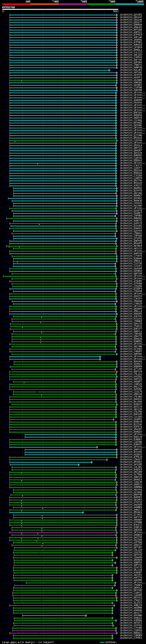Select the UniRef100_Q9LSU3 label
The image size is (146, 644).
click(x=131, y=55)
